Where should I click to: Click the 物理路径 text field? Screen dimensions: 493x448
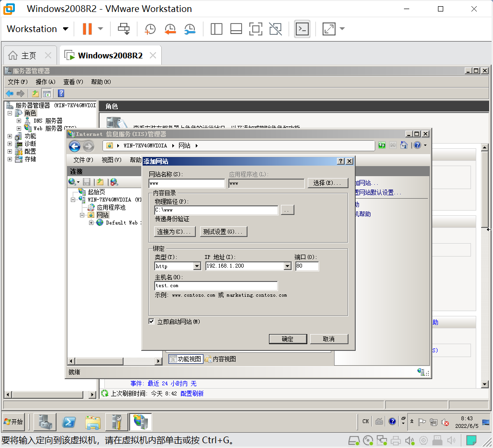pos(216,210)
